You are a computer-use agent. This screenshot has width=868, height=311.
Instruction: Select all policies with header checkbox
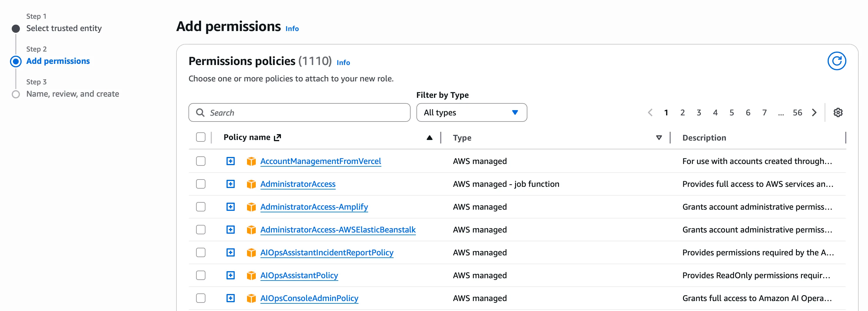tap(201, 137)
